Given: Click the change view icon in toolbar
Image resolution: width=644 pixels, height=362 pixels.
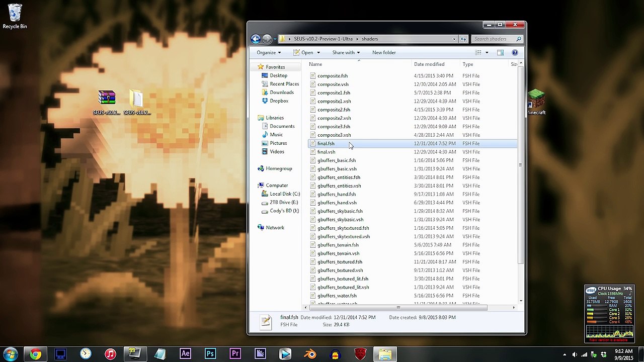Looking at the screenshot, I should click(478, 52).
